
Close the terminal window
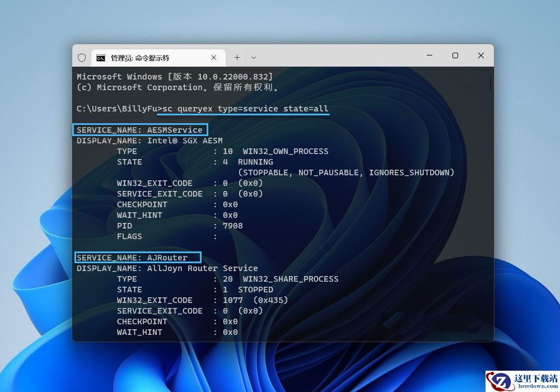click(x=481, y=55)
